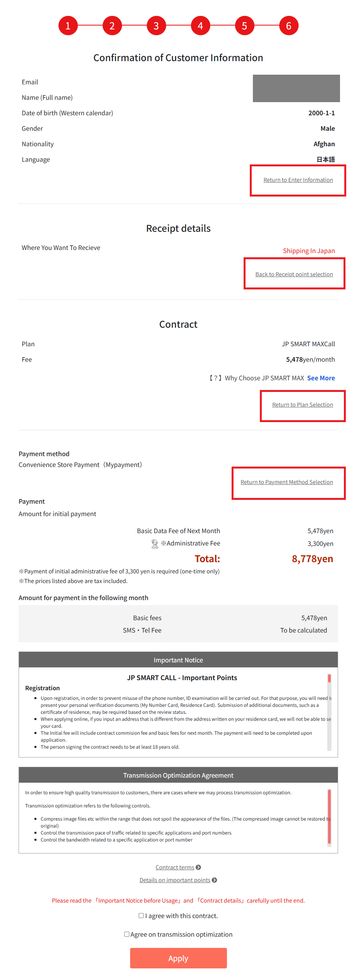Viewport: 359px width, 980px height.
Task: Submit with the Apply button
Action: (179, 958)
